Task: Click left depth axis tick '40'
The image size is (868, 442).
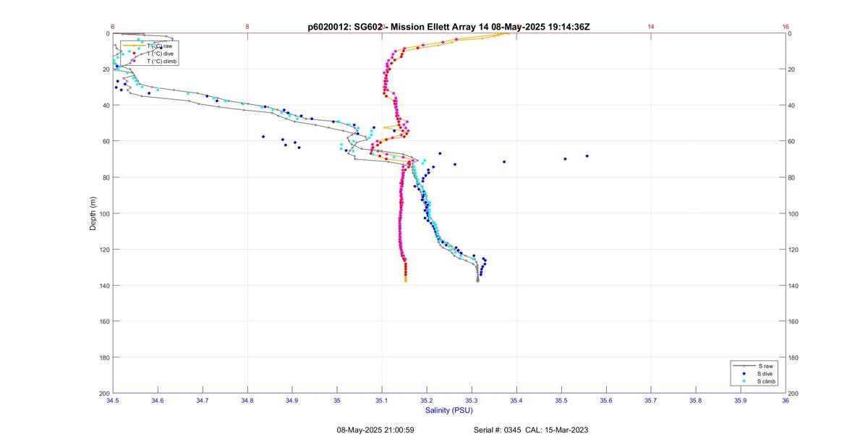Action: point(105,106)
